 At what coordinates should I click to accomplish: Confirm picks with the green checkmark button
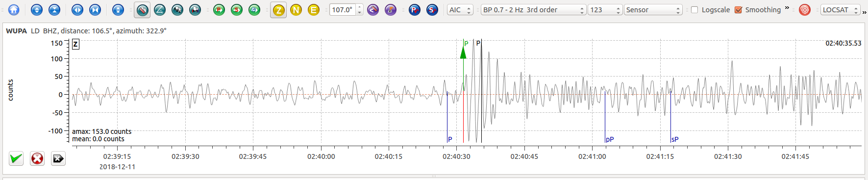pos(16,158)
